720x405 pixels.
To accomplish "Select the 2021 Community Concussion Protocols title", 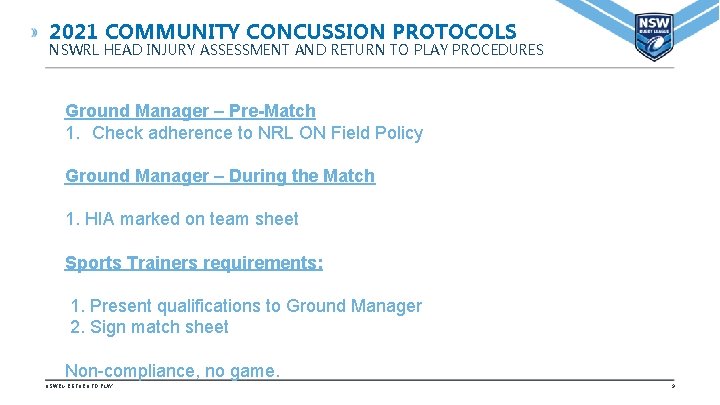I will point(282,32).
